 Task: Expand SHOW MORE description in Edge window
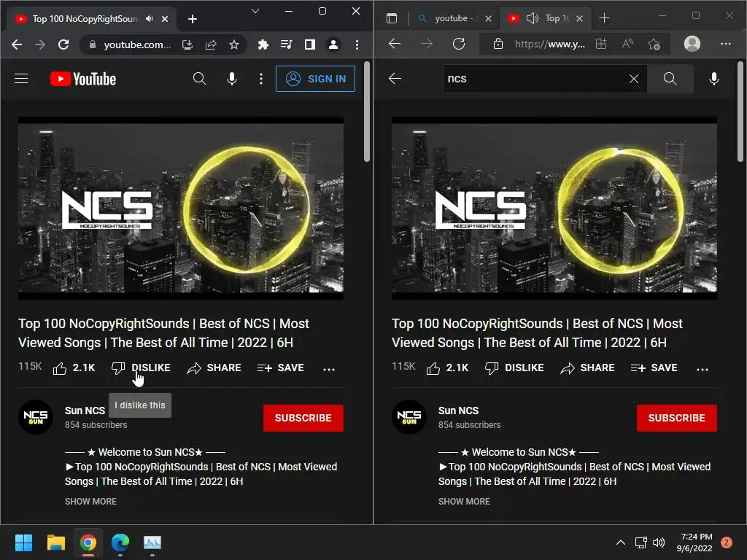click(x=464, y=501)
